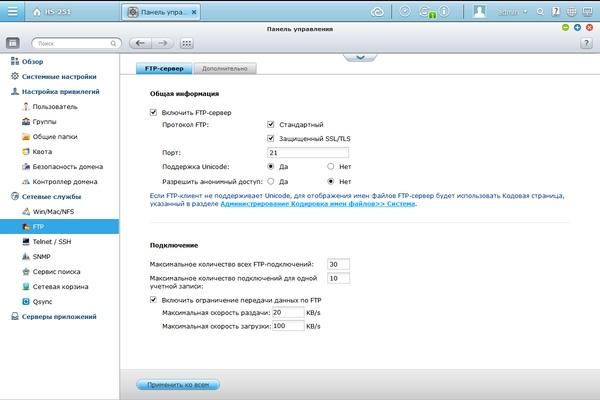
Task: Toggle Включить FTP-сервер checkbox
Action: coord(153,112)
